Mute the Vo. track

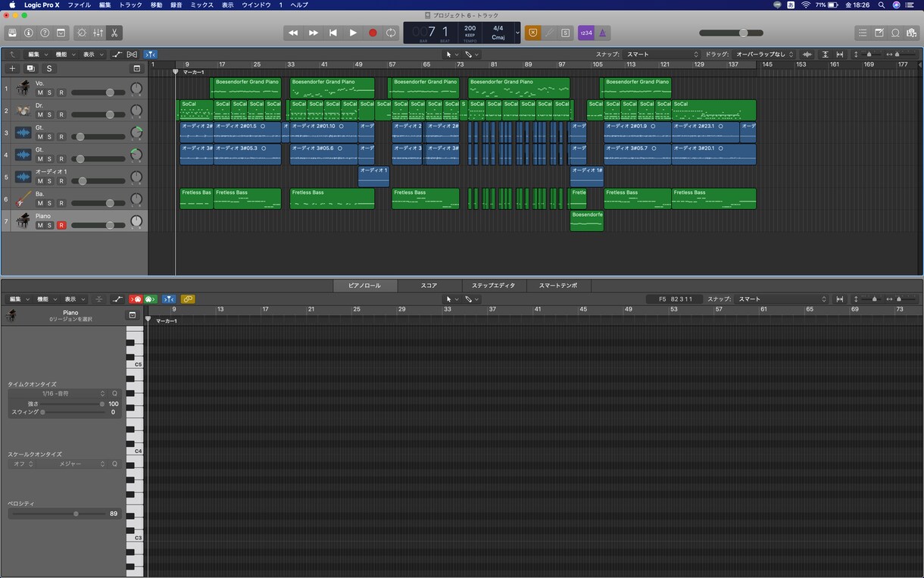40,92
